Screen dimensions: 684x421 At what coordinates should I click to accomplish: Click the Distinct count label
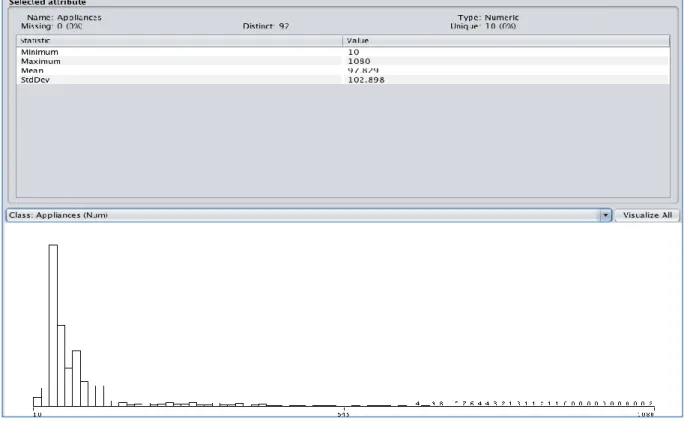click(266, 26)
